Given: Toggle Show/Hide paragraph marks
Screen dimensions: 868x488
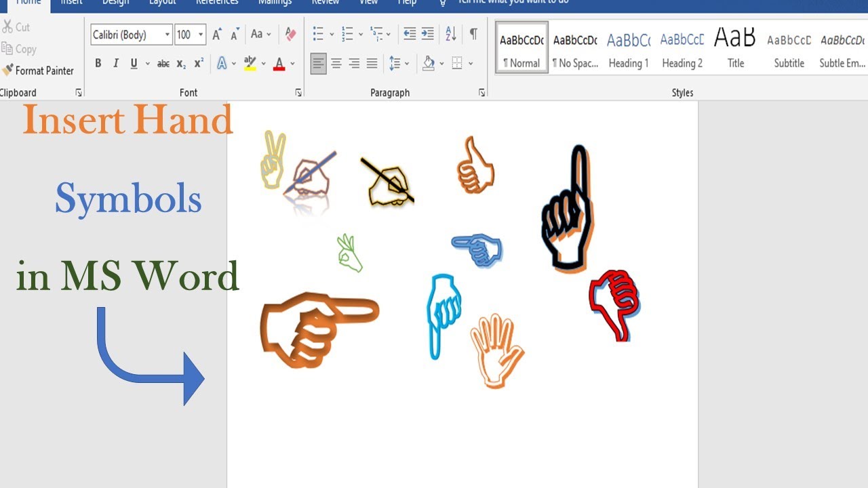Looking at the screenshot, I should (x=473, y=34).
